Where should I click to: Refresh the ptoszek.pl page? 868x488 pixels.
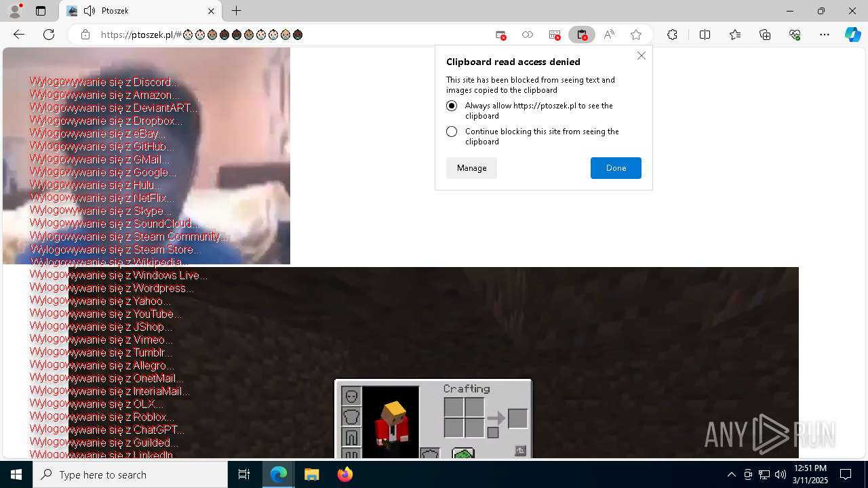click(x=49, y=35)
